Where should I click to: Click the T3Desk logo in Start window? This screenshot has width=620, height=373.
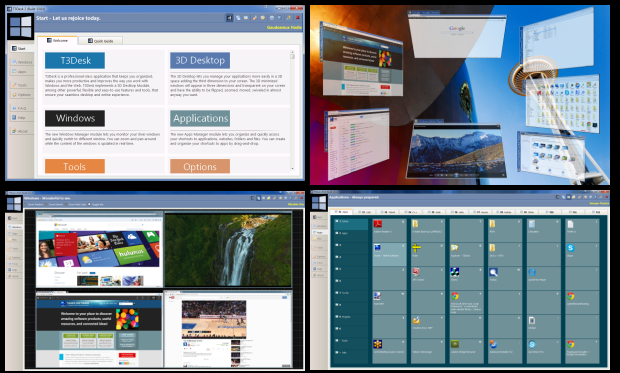coord(21,27)
